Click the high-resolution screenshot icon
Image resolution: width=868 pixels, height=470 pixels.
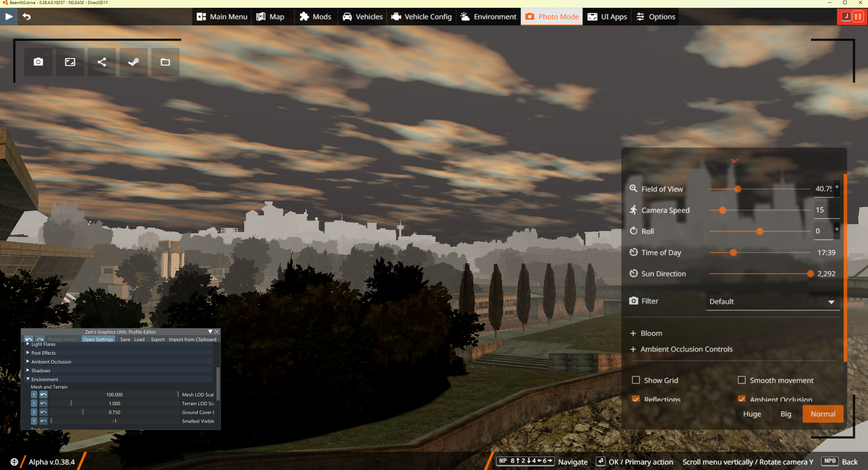pos(70,62)
